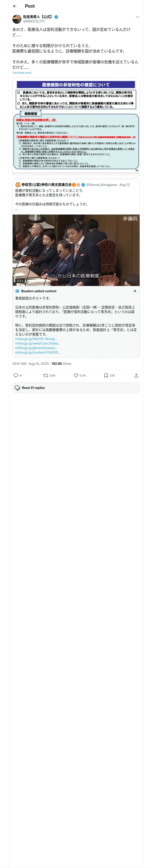Screen dimensions: 152x868
Task: Like the post via heart icon
Action: coord(76,375)
